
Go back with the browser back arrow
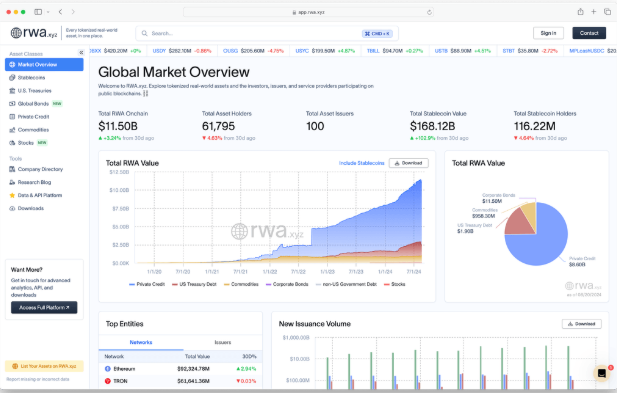(x=60, y=12)
